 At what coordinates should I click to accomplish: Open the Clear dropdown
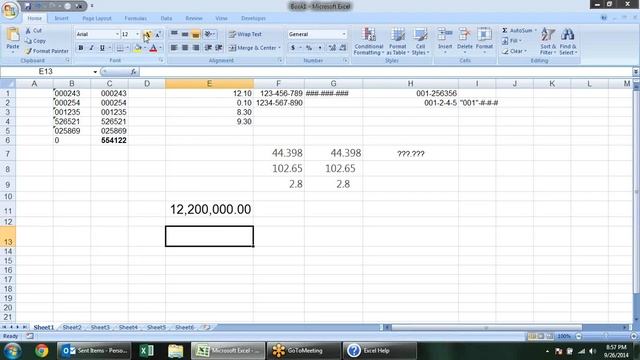(x=514, y=51)
